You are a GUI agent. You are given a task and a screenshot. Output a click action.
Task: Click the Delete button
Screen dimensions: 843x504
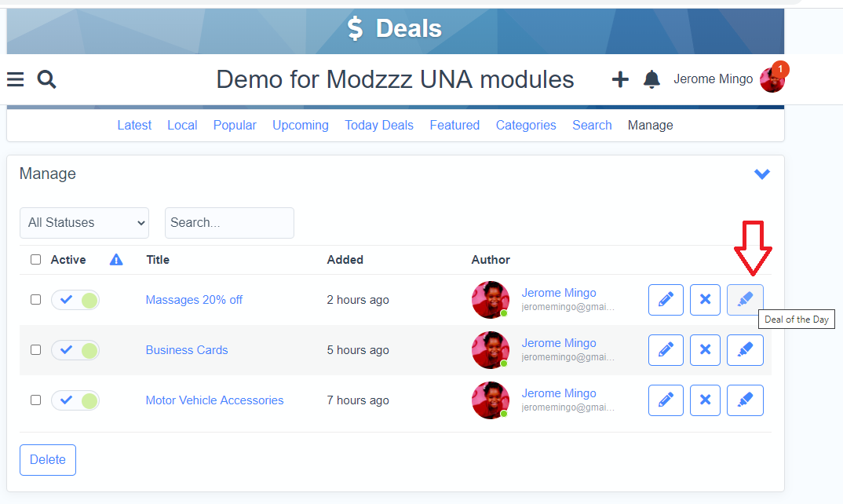48,460
